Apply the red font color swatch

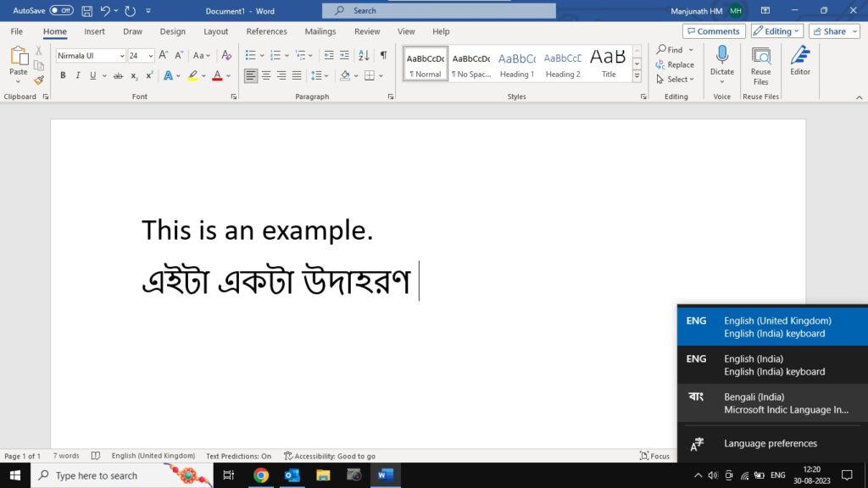[x=217, y=75]
